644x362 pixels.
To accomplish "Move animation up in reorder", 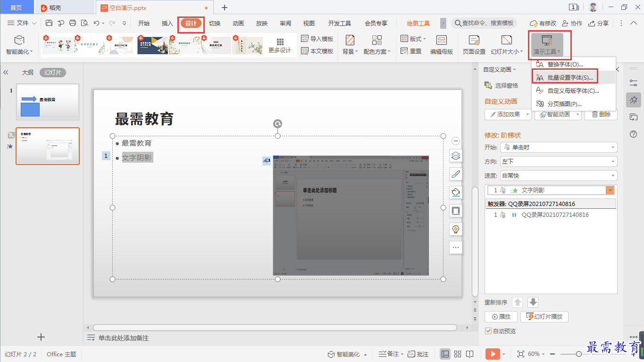I will point(518,303).
